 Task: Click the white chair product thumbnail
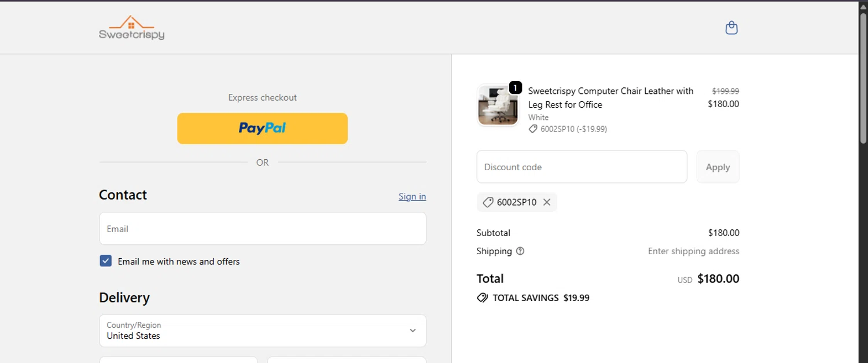tap(498, 105)
